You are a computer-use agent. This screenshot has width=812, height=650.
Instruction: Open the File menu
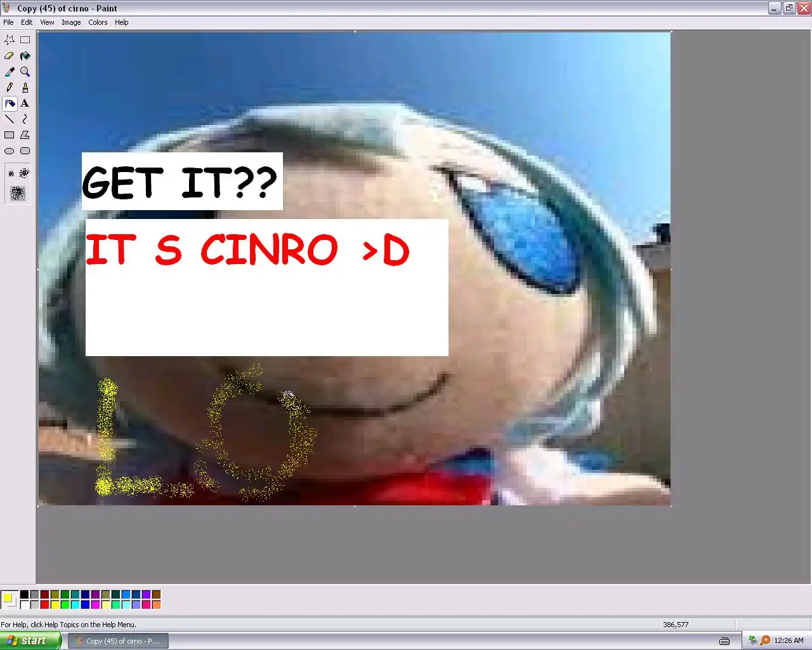tap(8, 22)
